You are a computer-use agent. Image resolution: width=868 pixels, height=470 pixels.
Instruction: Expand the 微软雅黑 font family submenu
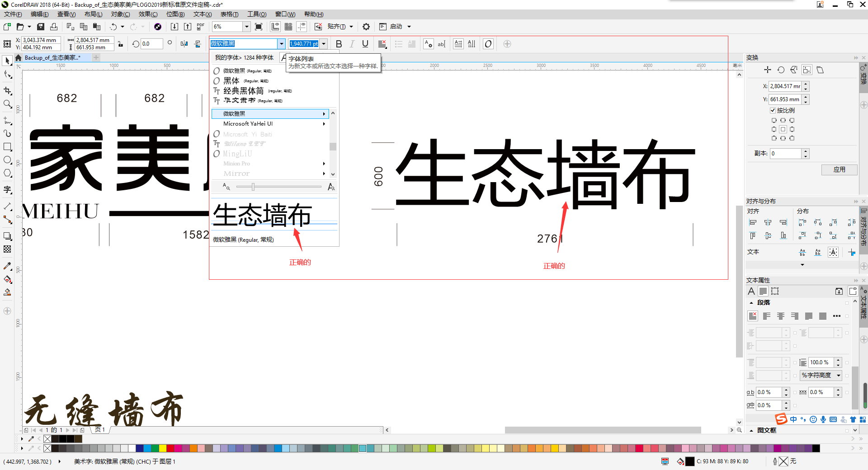pos(324,114)
